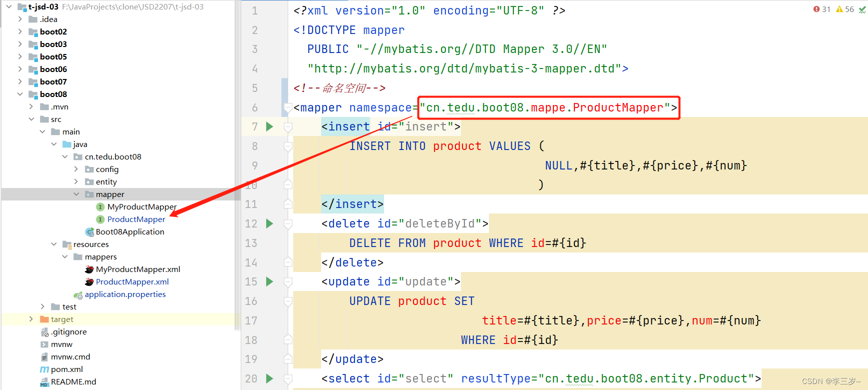This screenshot has width=868, height=390.
Task: Fold the delete block at line 12
Action: tap(288, 224)
